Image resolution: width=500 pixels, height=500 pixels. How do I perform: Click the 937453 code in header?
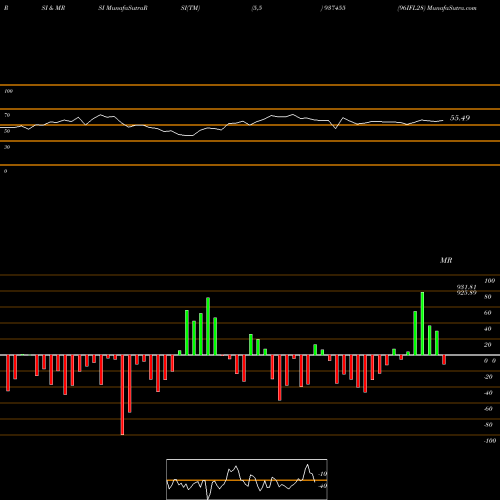click(x=334, y=8)
